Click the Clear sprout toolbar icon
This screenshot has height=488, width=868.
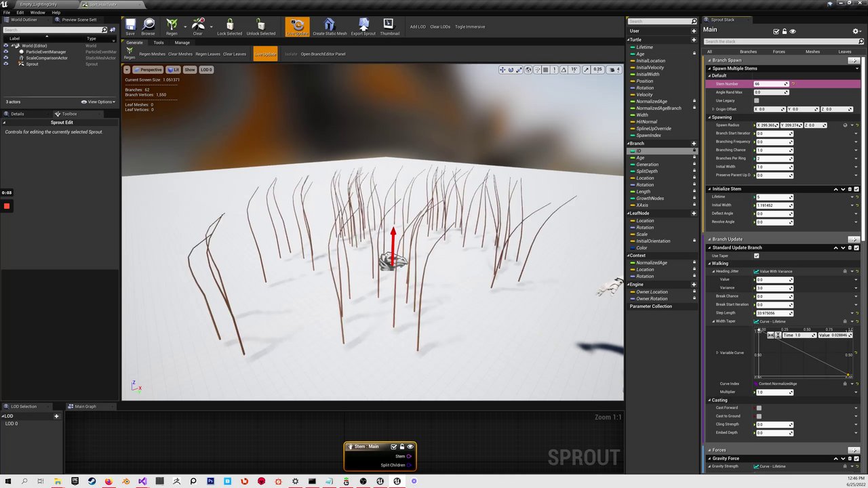(197, 26)
